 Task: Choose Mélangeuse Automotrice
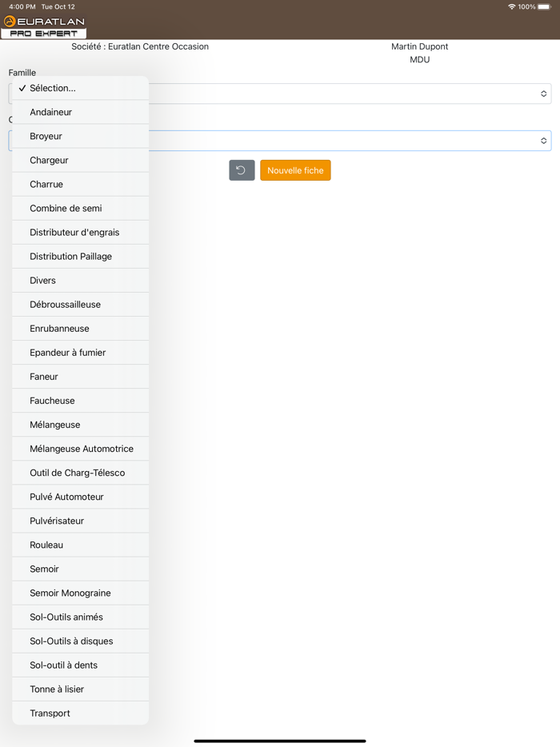point(80,449)
